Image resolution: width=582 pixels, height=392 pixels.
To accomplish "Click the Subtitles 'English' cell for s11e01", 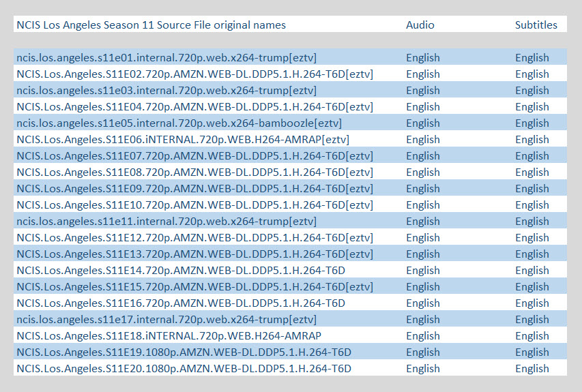I will (x=532, y=58).
